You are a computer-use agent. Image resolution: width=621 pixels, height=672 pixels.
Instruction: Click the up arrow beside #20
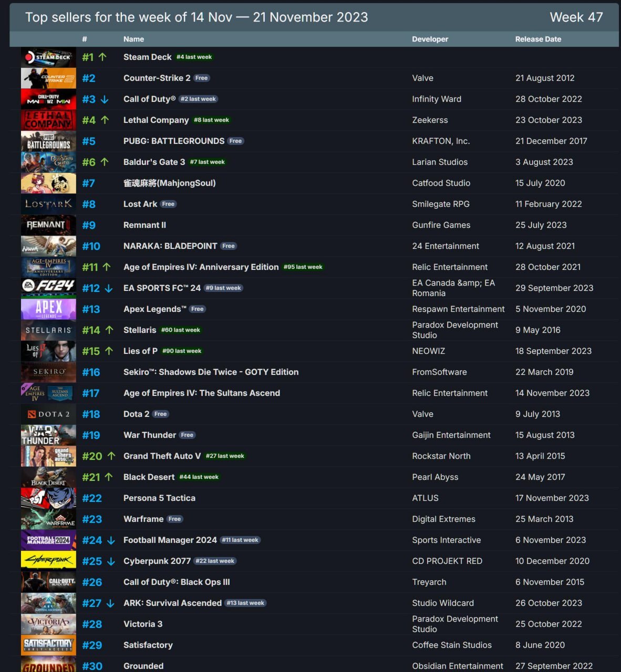(111, 456)
